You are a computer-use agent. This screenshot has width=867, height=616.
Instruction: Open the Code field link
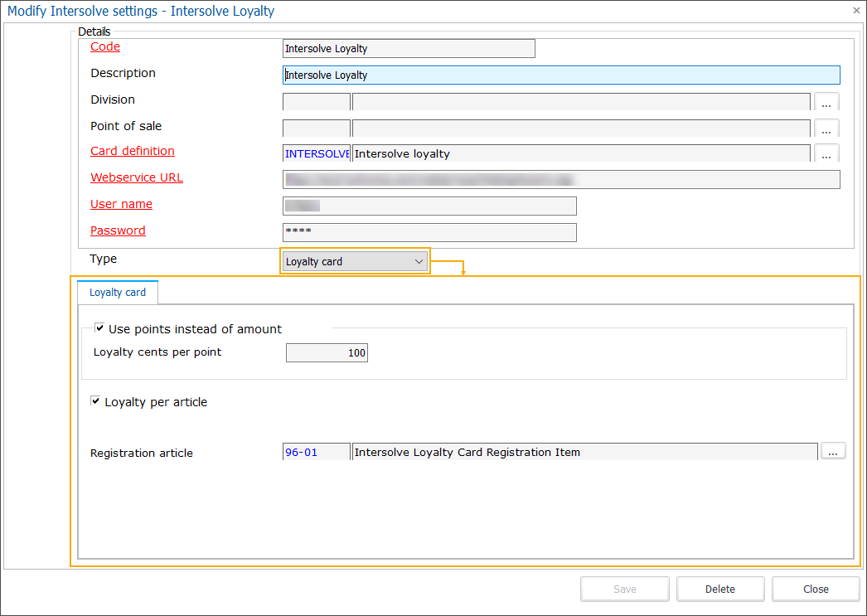point(104,46)
